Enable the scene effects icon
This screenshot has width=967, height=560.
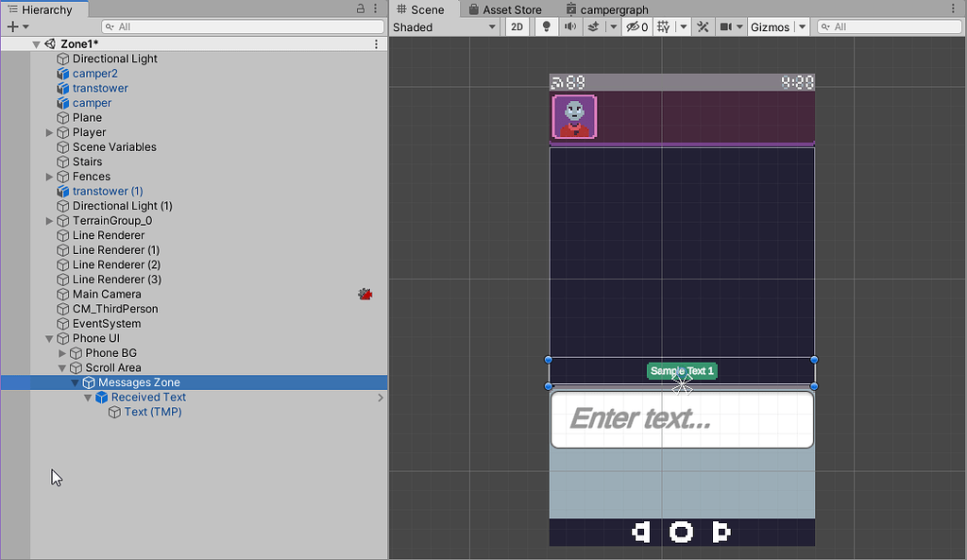coord(593,26)
